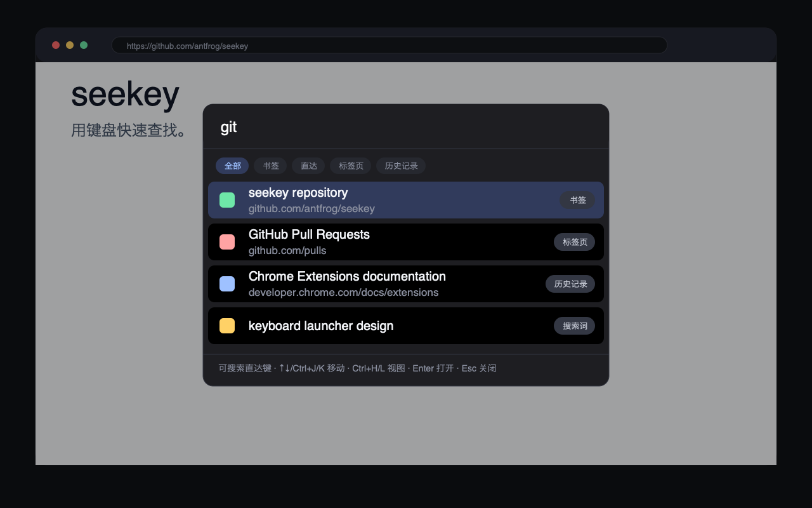The image size is (812, 508).
Task: Click the red window close dot
Action: click(56, 45)
